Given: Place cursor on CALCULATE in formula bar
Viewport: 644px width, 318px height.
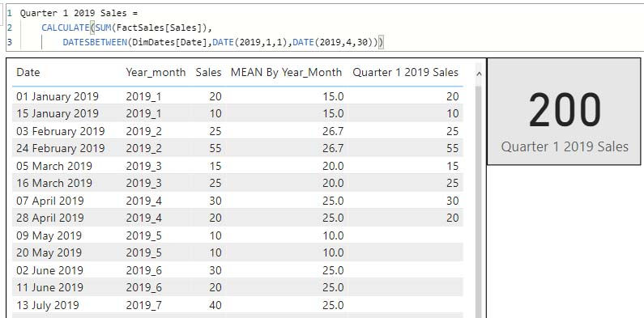Looking at the screenshot, I should click(66, 28).
